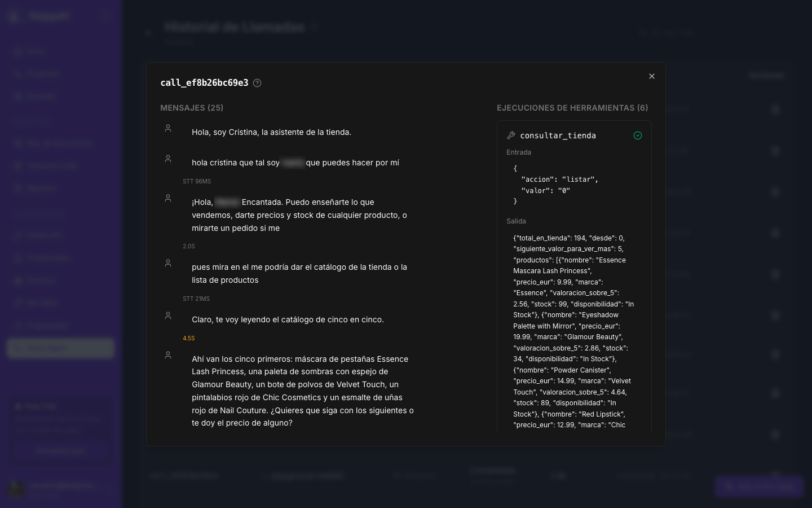Click the person icon beside "Ahí van los cinco primeros"
812x508 pixels.
coord(168,355)
